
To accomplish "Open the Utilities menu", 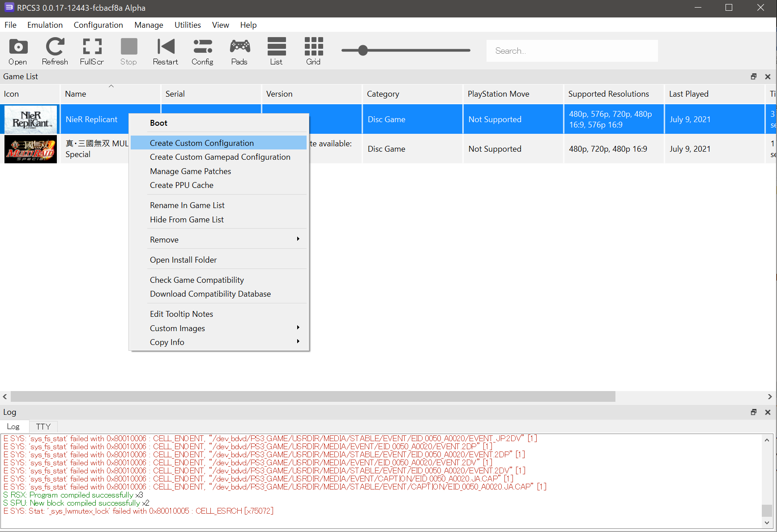I will 188,25.
